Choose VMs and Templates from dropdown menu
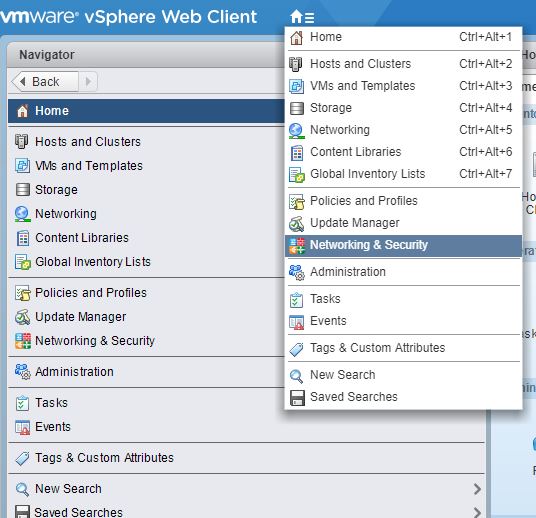This screenshot has width=536, height=518. pyautogui.click(x=403, y=86)
